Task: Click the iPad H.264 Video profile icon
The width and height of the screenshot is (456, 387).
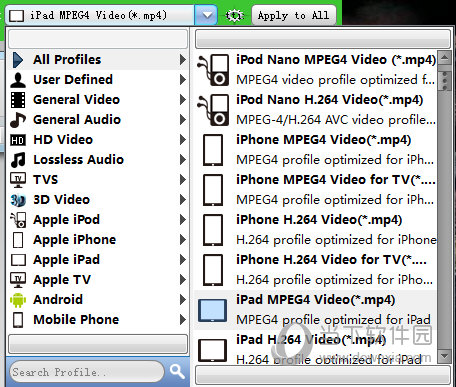Action: pos(213,350)
